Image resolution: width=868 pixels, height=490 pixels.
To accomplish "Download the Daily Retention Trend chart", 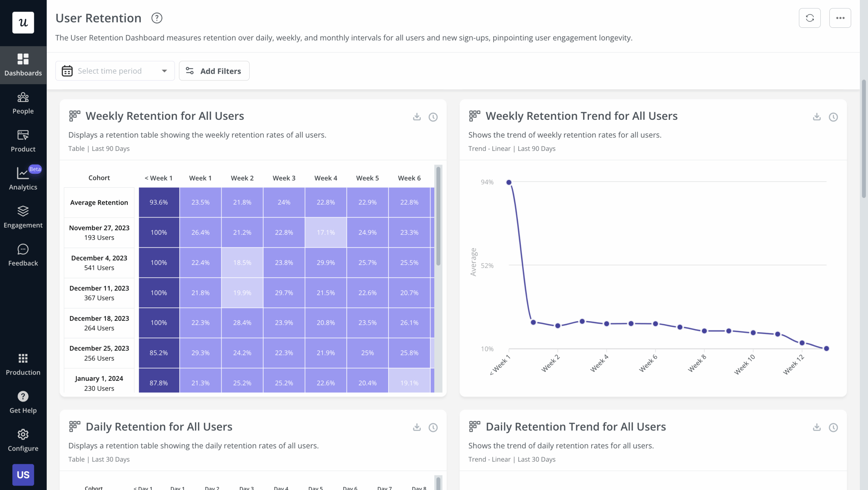I will coord(816,428).
